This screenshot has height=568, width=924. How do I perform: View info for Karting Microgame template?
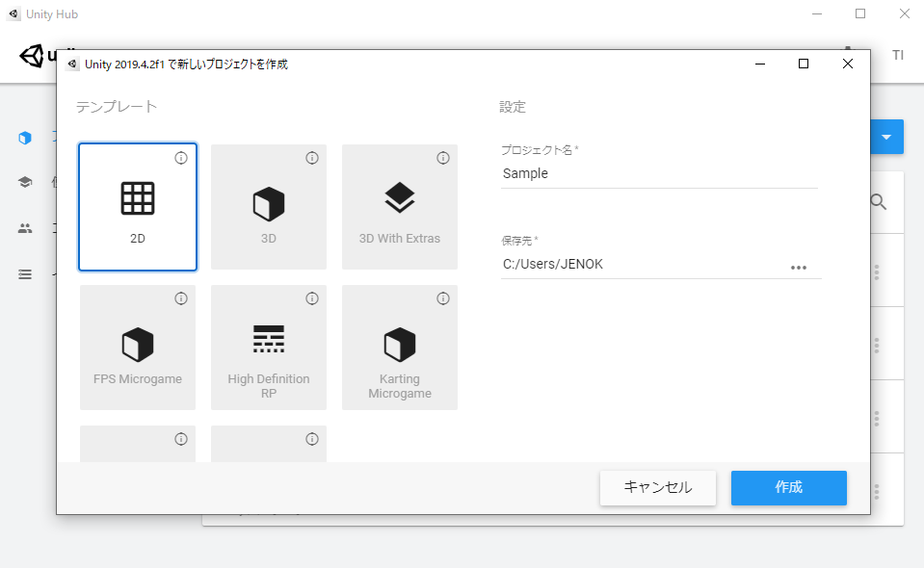point(443,298)
